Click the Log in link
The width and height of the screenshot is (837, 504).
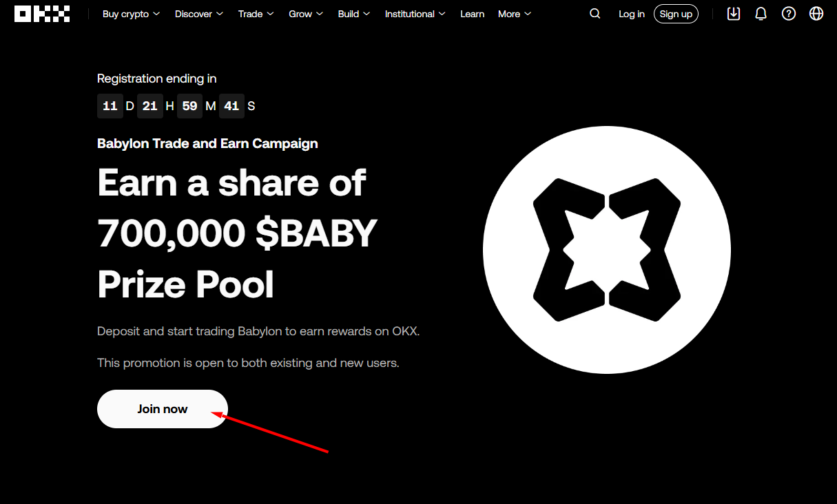(632, 14)
